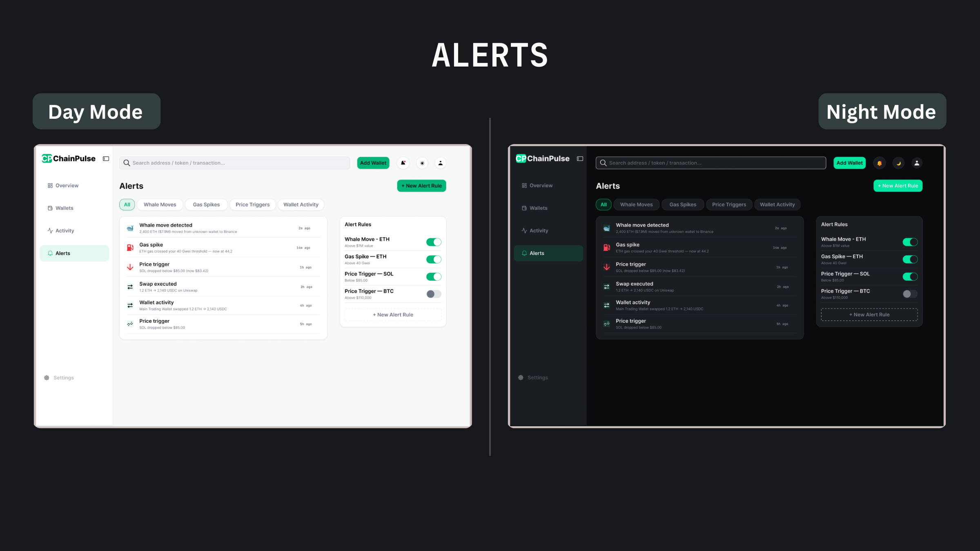Click red down arrow icon in Day Mode
The width and height of the screenshot is (980, 551).
coord(130,267)
